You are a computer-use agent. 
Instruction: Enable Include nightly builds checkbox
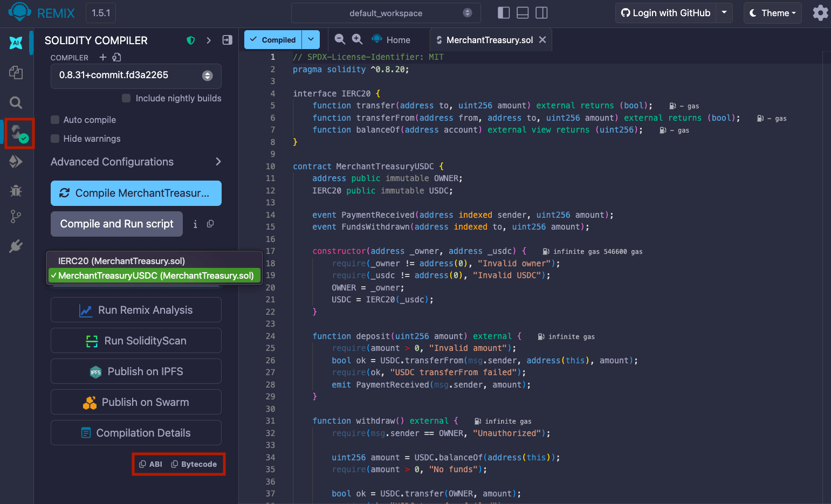[126, 98]
